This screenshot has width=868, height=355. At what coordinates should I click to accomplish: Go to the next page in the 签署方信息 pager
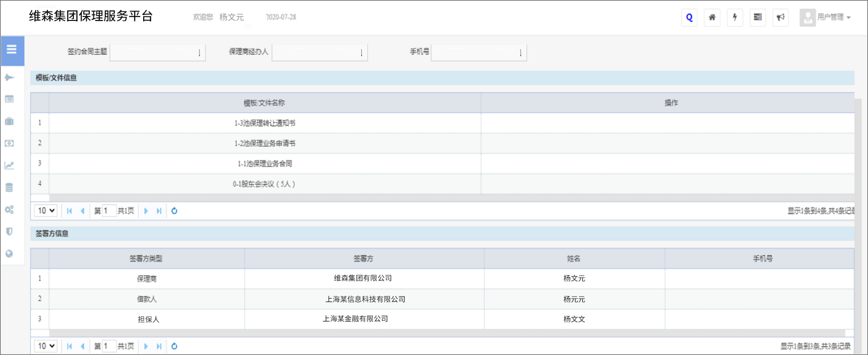point(146,346)
